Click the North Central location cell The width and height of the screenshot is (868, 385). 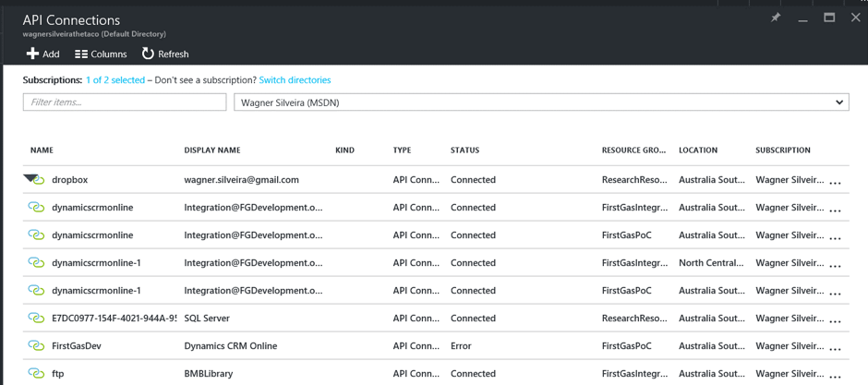coord(711,263)
